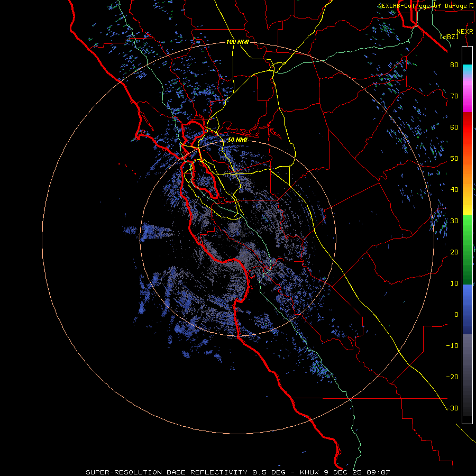Click the 40 value on the dBZ scale

tap(454, 189)
